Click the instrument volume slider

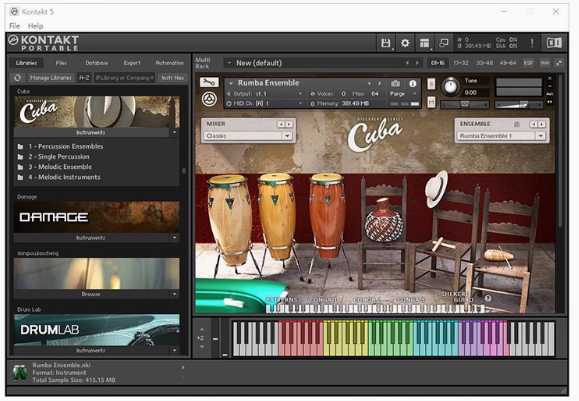(x=518, y=105)
